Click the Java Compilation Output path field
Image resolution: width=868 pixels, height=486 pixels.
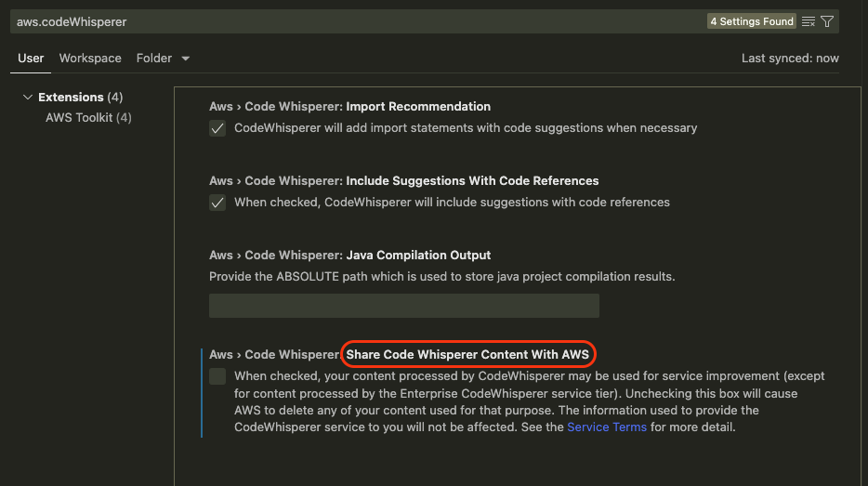tap(403, 306)
